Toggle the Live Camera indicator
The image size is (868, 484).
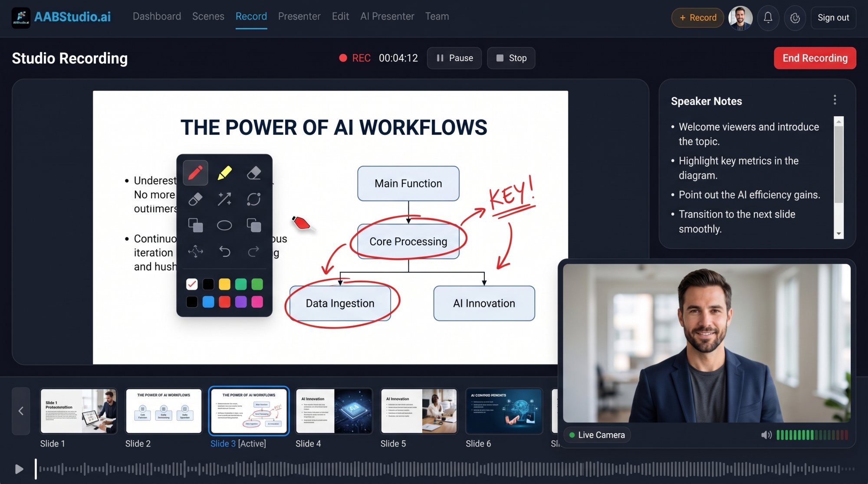click(597, 435)
